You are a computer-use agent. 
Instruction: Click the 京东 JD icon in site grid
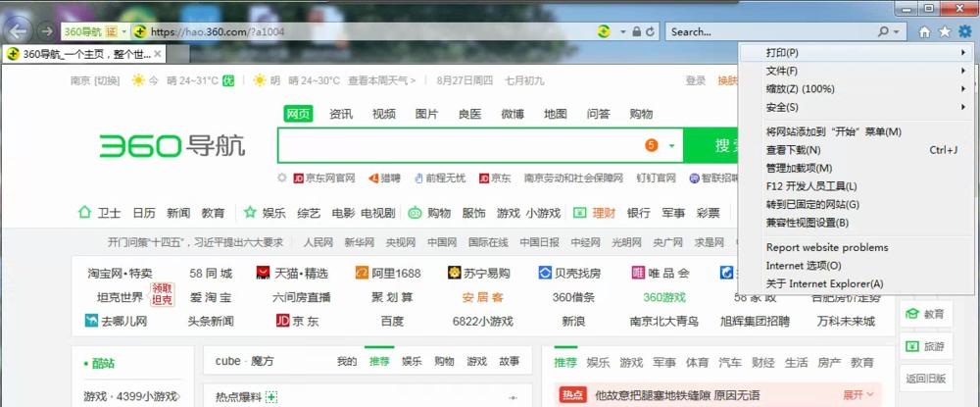click(x=282, y=321)
